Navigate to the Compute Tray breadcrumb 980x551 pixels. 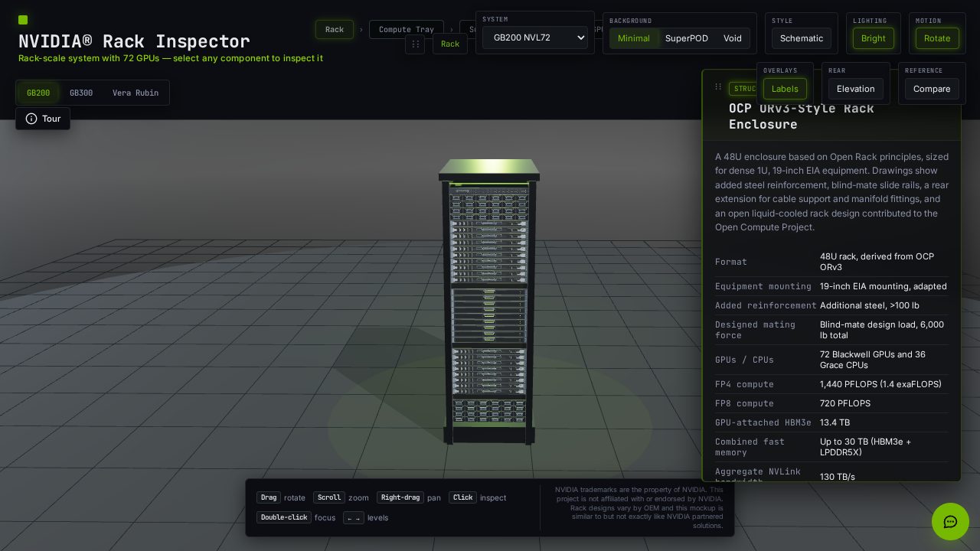[x=407, y=30]
